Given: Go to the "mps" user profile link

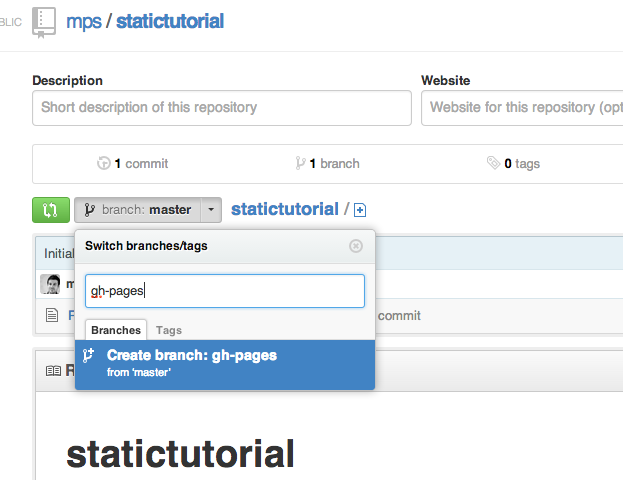Looking at the screenshot, I should click(83, 20).
